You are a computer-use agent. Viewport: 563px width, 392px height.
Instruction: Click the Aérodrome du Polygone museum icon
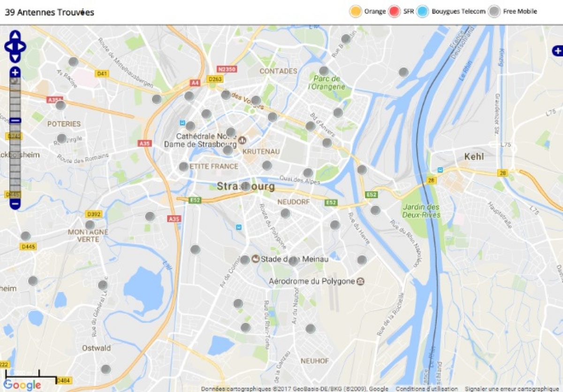point(360,281)
